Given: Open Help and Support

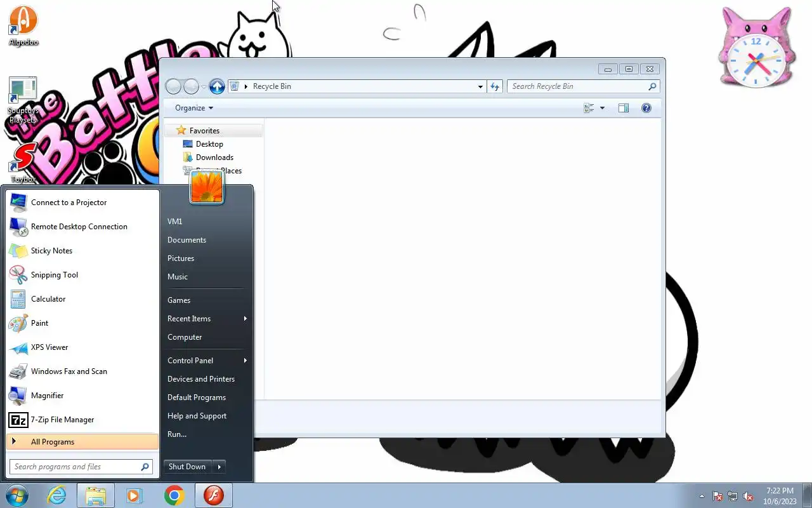Looking at the screenshot, I should point(206,416).
